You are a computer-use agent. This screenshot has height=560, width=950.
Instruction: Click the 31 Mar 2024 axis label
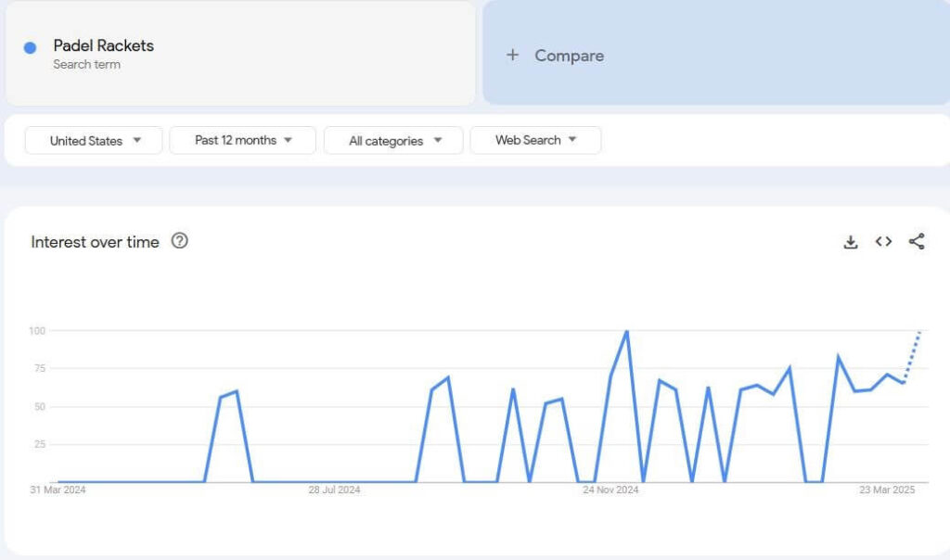(x=58, y=490)
